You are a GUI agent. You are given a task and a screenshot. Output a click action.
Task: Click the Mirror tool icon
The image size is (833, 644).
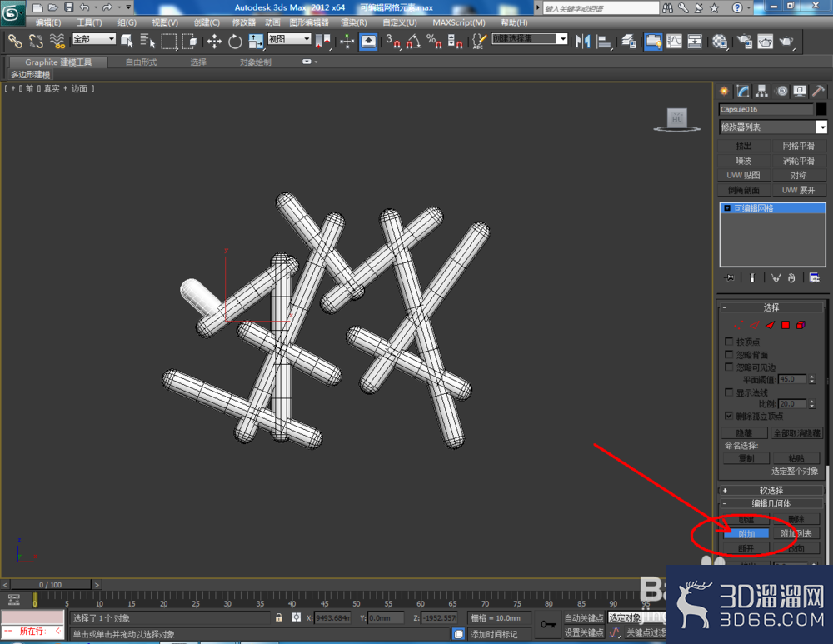[x=583, y=42]
